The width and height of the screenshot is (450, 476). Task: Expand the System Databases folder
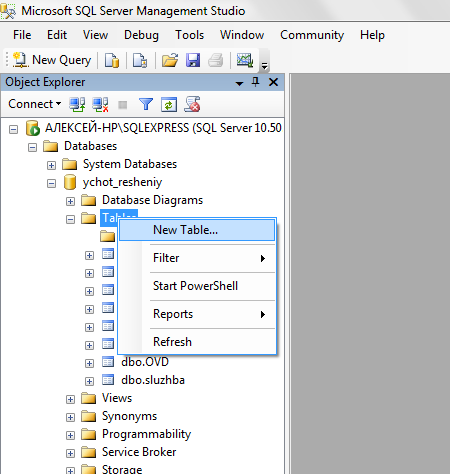pos(51,165)
